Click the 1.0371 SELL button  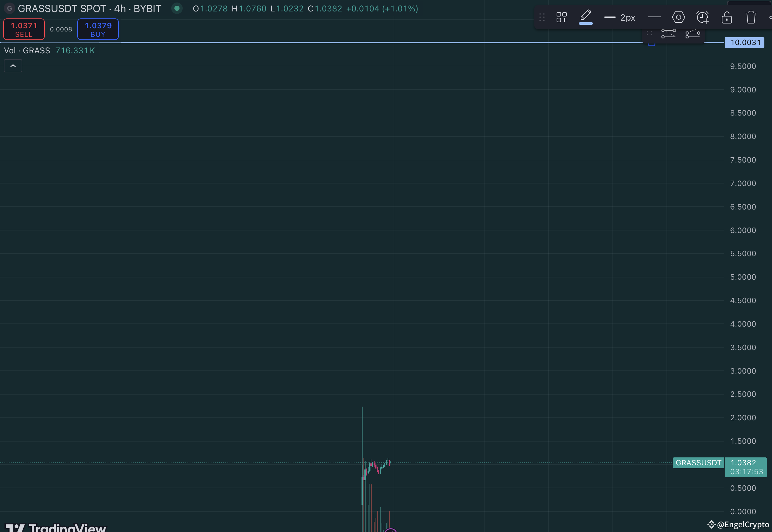pos(24,29)
